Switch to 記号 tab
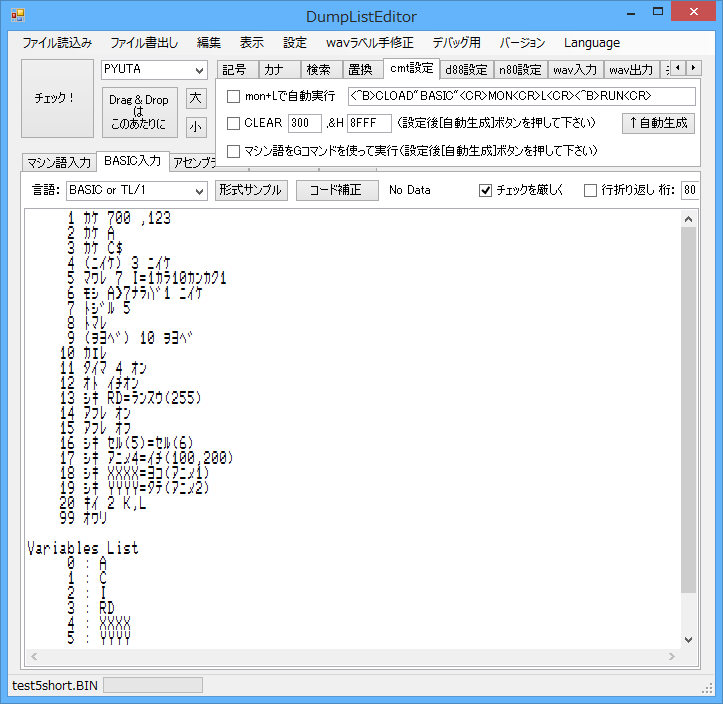723x704 pixels. (238, 70)
